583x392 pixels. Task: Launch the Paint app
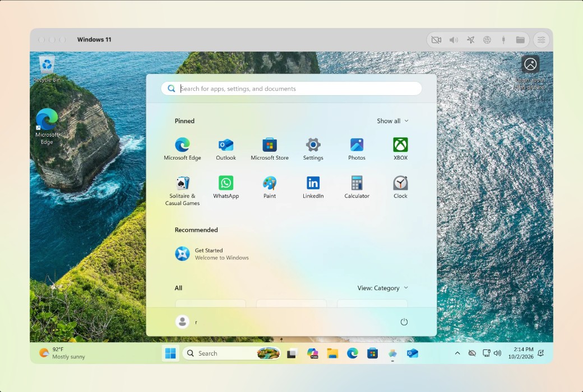pos(270,187)
